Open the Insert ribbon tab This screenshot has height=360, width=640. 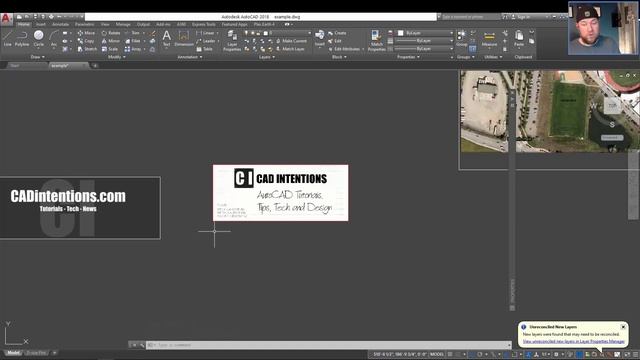click(x=41, y=24)
